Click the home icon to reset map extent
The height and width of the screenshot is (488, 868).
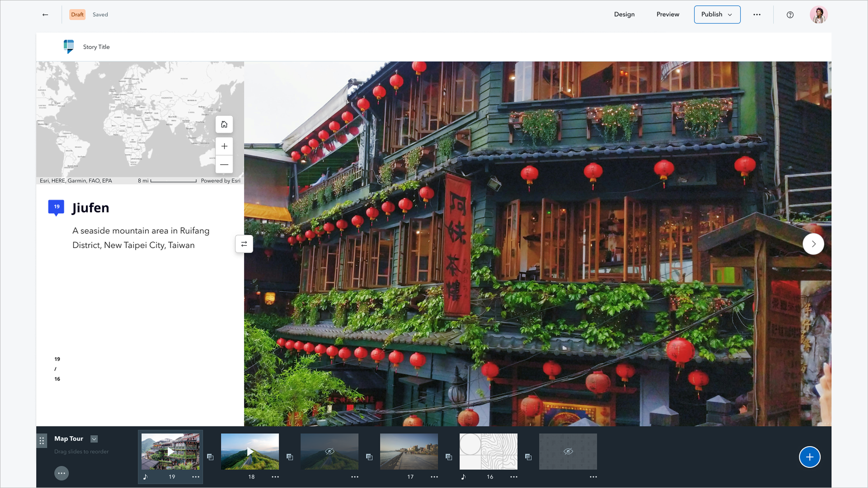[224, 124]
